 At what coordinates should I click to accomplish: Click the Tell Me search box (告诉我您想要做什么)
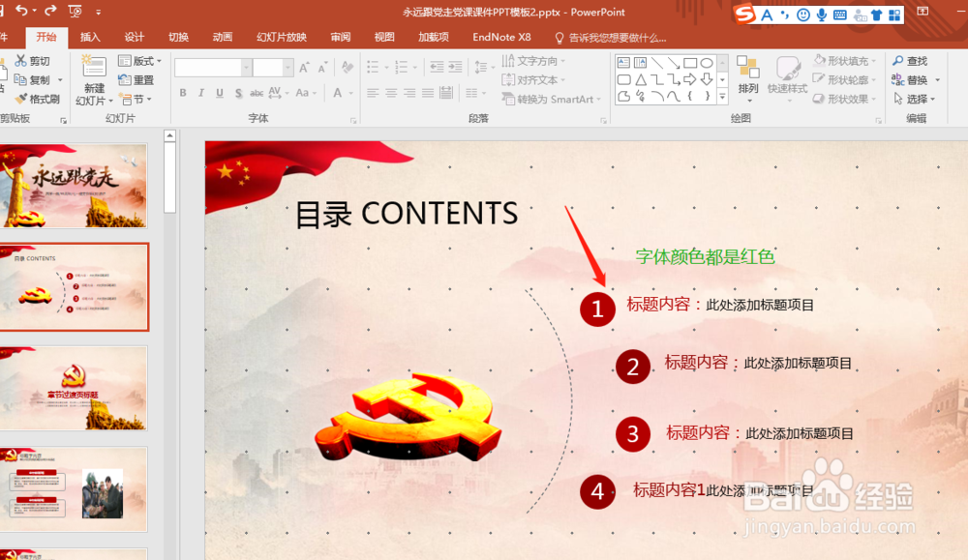(611, 38)
